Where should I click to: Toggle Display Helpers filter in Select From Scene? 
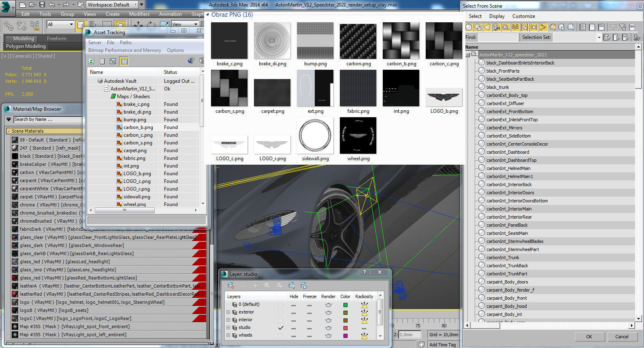click(506, 27)
